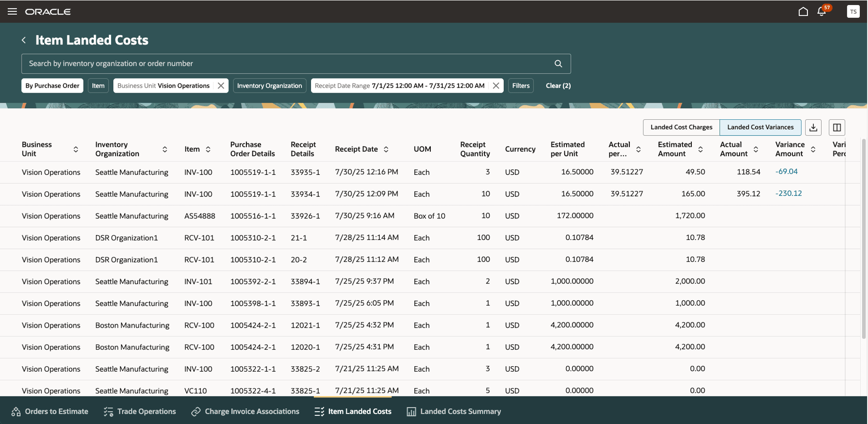Screen dimensions: 868x424
Task: Open the column layout icon
Action: [836, 128]
